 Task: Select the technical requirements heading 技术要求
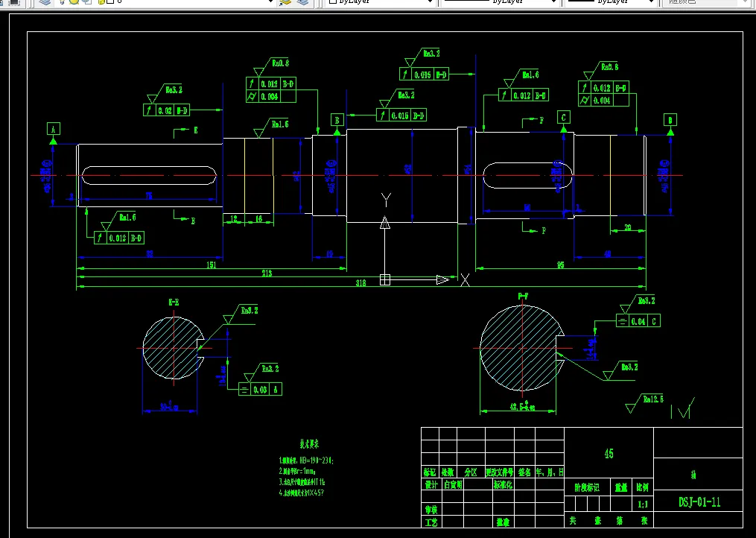pos(309,444)
